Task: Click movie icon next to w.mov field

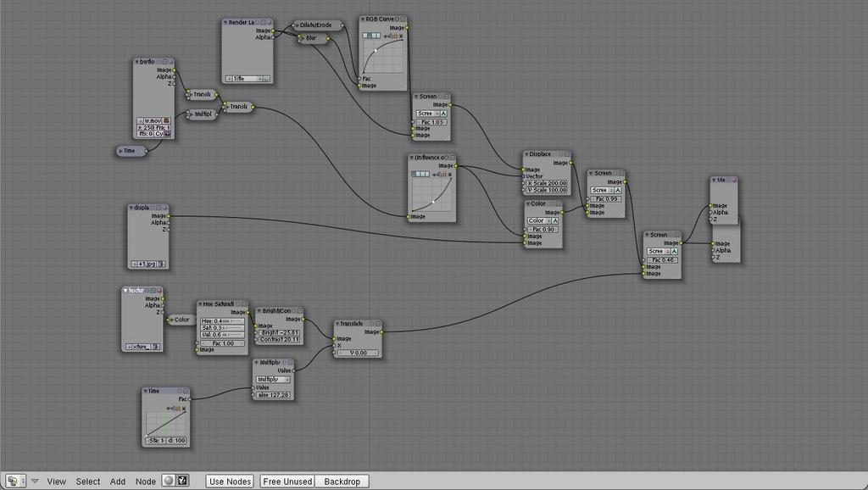Action: tap(166, 120)
